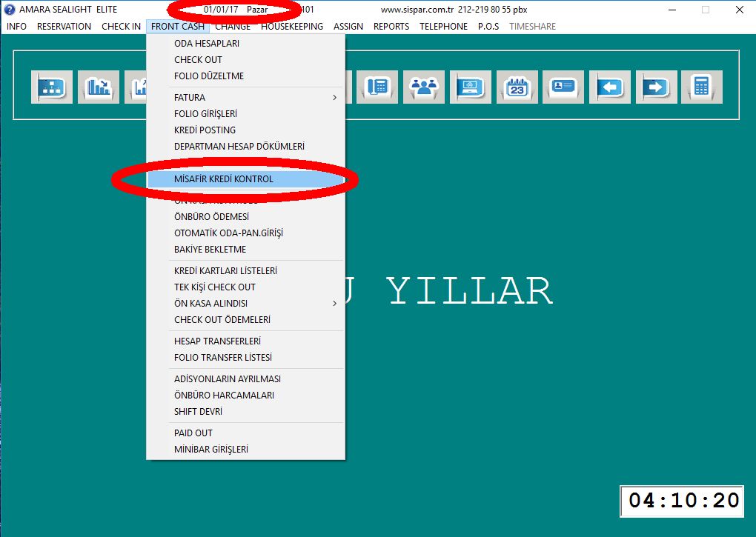Choose CHECK OUT from Front Cash menu
This screenshot has height=537, width=756.
(x=198, y=59)
